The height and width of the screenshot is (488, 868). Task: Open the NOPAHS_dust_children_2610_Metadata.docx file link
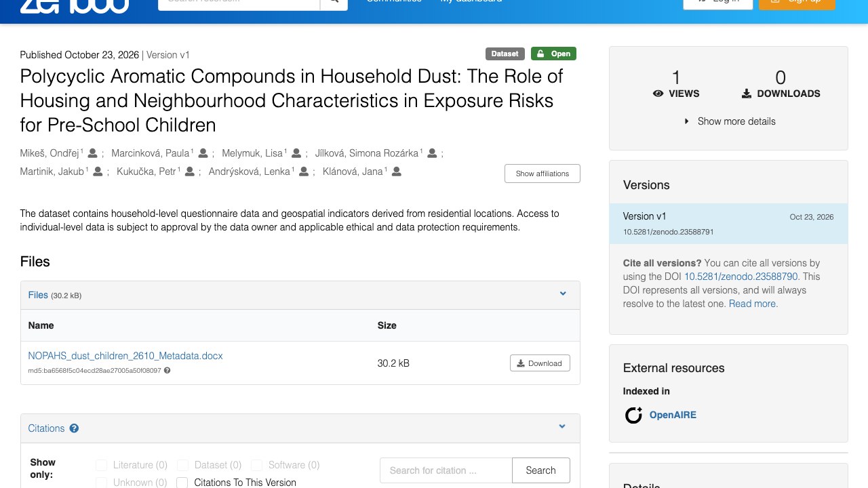click(x=125, y=356)
